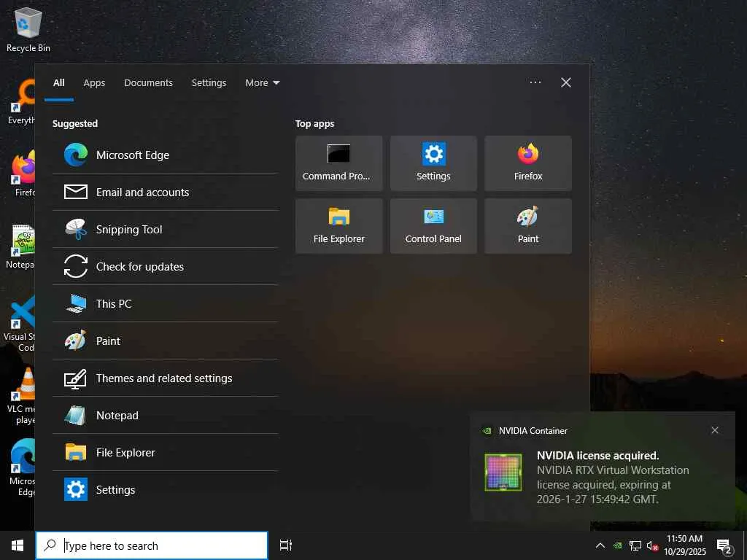The height and width of the screenshot is (560, 747).
Task: Click the NVIDIA license notification thumbnail
Action: 503,472
